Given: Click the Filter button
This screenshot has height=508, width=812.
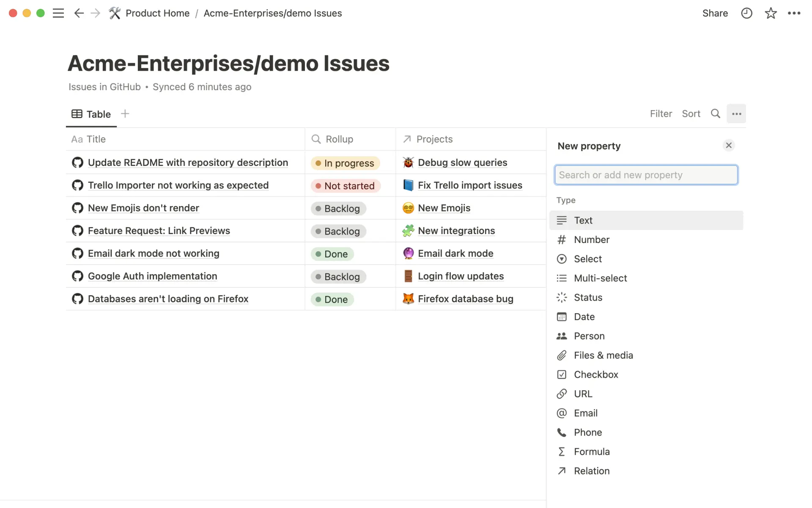Looking at the screenshot, I should (x=661, y=113).
